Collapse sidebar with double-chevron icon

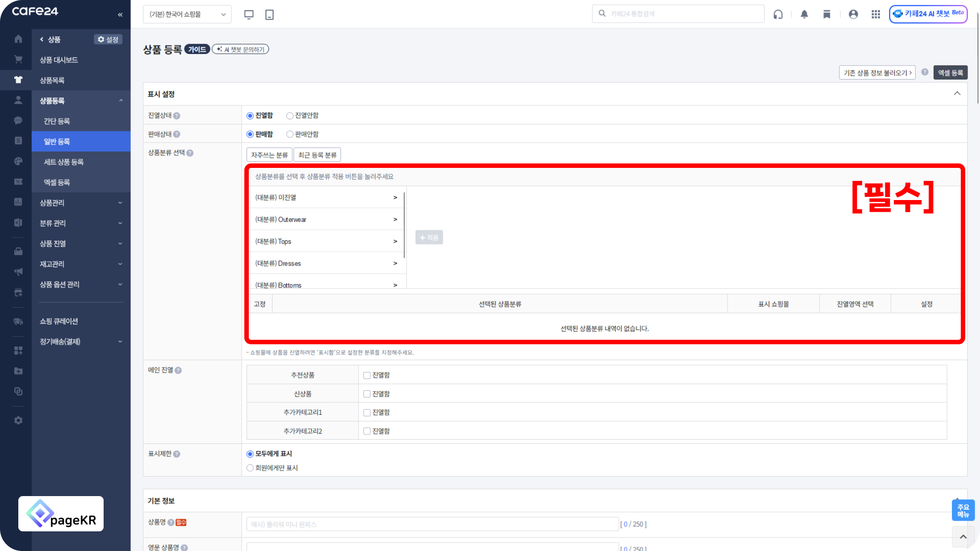[120, 15]
